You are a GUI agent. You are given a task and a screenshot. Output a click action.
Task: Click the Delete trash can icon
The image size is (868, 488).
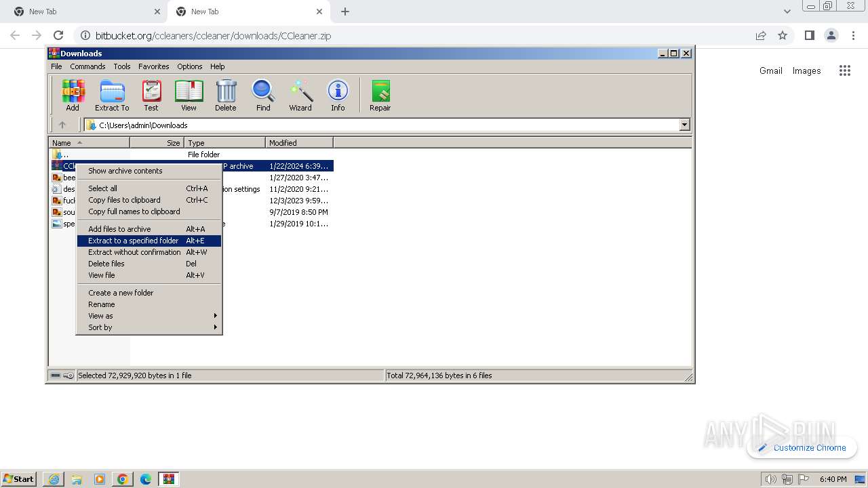point(226,96)
